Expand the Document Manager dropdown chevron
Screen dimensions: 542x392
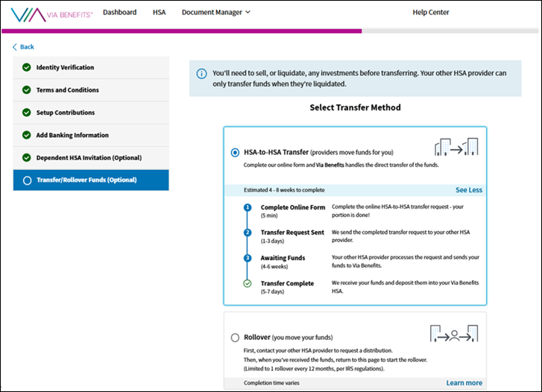[248, 12]
